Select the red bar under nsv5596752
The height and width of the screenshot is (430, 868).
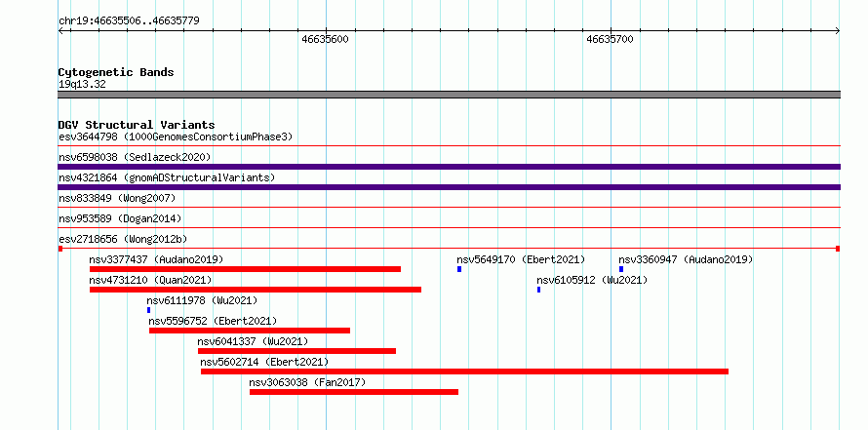250,331
